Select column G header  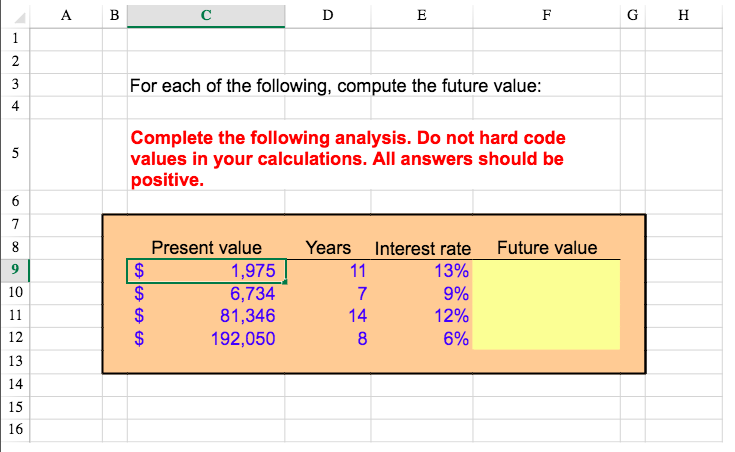coord(633,15)
